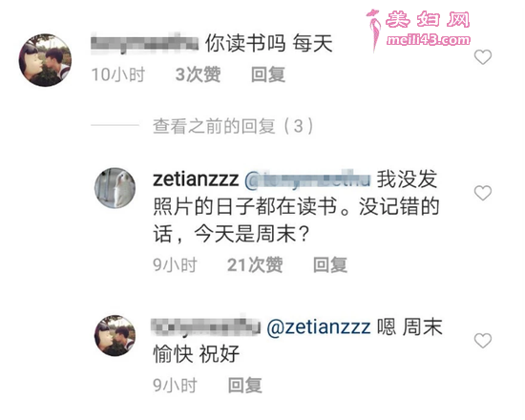The image size is (525, 420).
Task: Reply to the '你读书吗 每天' comment
Action: pos(268,74)
